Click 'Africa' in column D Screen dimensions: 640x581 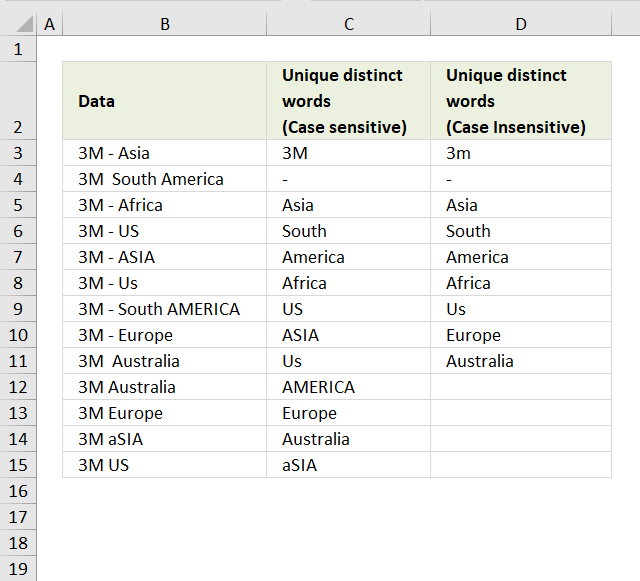(x=521, y=283)
